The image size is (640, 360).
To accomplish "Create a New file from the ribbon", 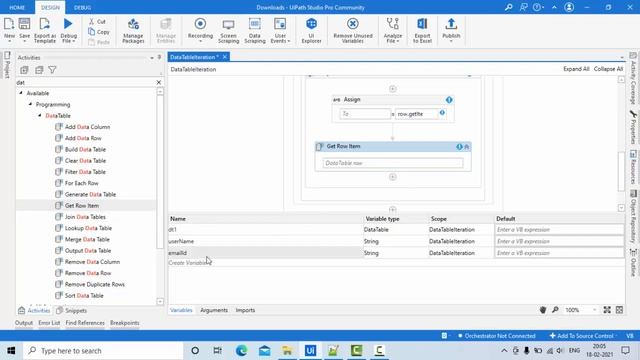I will click(9, 30).
